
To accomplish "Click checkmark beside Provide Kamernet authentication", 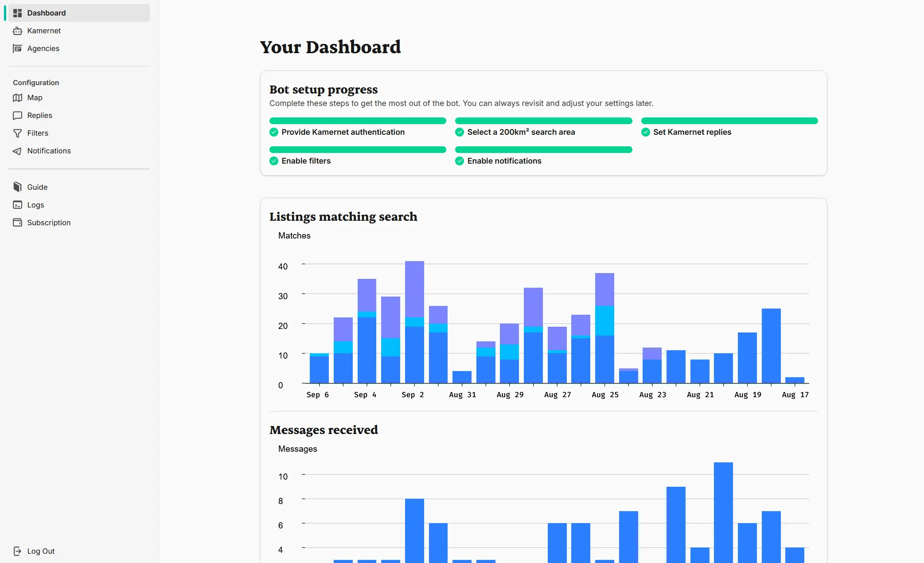I will [x=274, y=132].
